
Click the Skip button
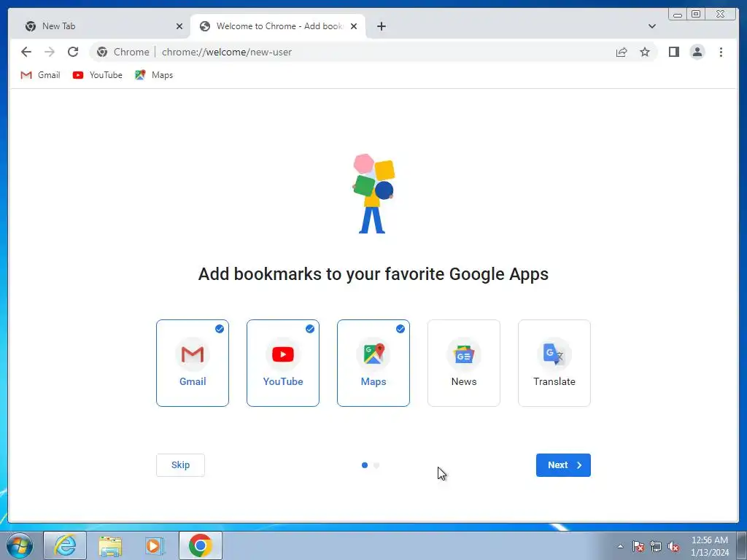[181, 465]
